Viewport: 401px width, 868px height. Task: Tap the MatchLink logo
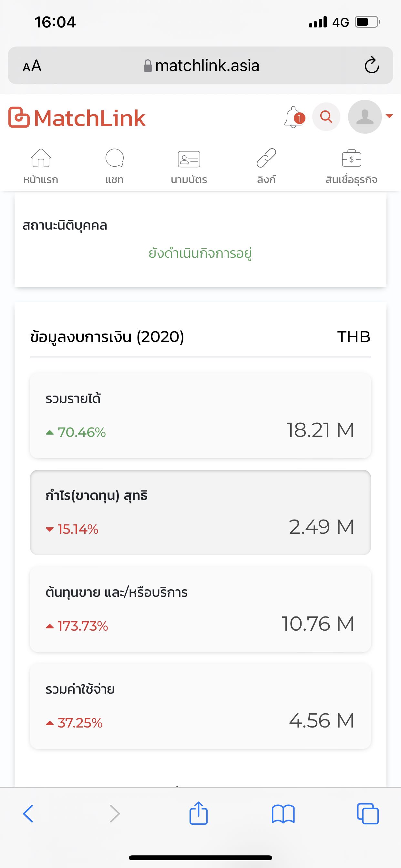[x=77, y=118]
